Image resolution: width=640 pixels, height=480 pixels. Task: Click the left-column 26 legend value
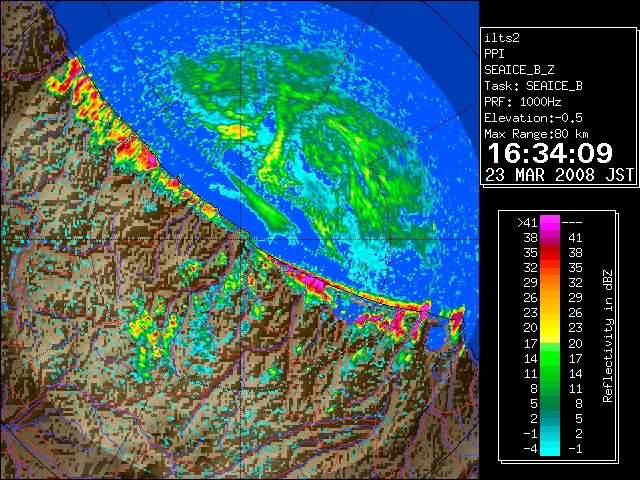pos(531,298)
